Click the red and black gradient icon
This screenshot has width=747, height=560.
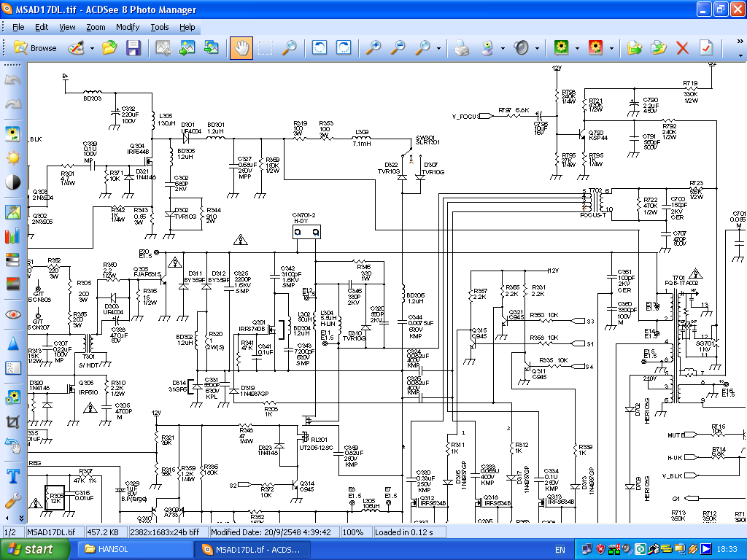tap(13, 284)
